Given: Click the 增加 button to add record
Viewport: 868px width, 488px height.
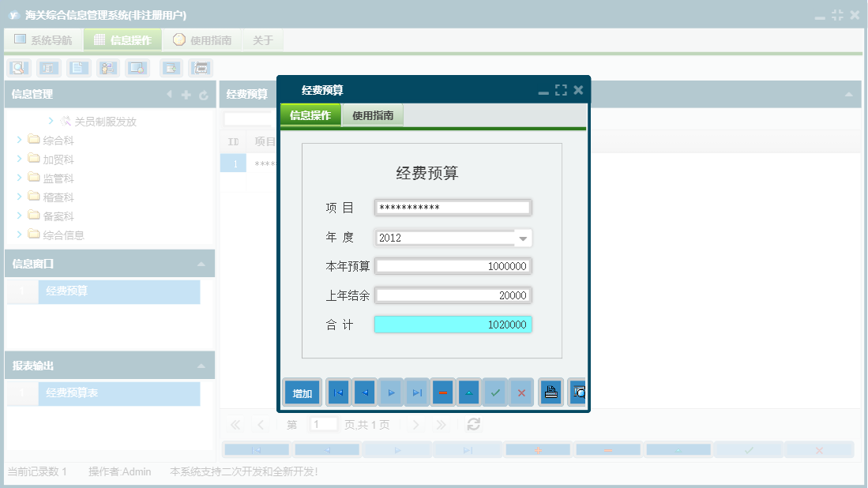Looking at the screenshot, I should pos(302,392).
